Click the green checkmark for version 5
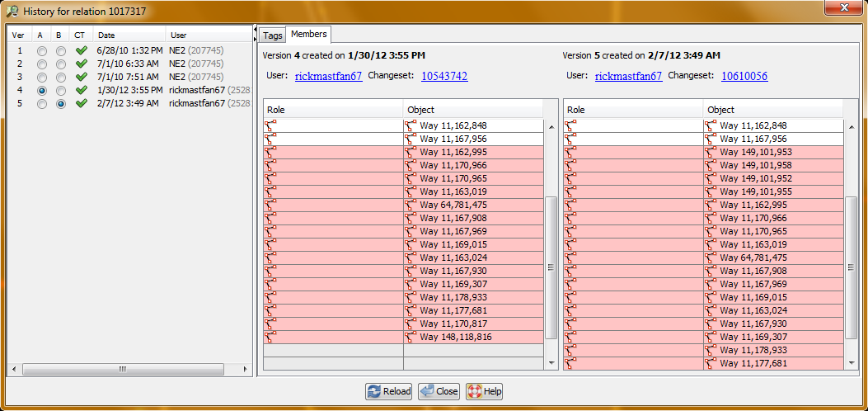 pyautogui.click(x=81, y=104)
